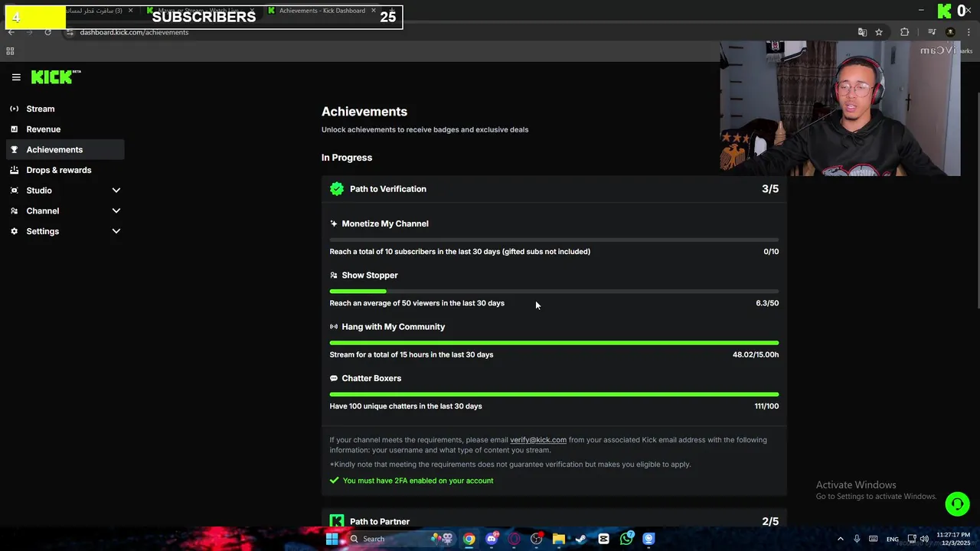This screenshot has width=980, height=551.
Task: Click the Path to Partner heading
Action: point(380,522)
